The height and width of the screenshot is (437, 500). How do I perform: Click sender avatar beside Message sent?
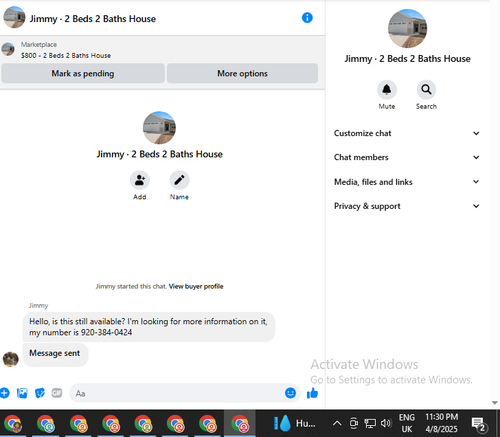(11, 359)
